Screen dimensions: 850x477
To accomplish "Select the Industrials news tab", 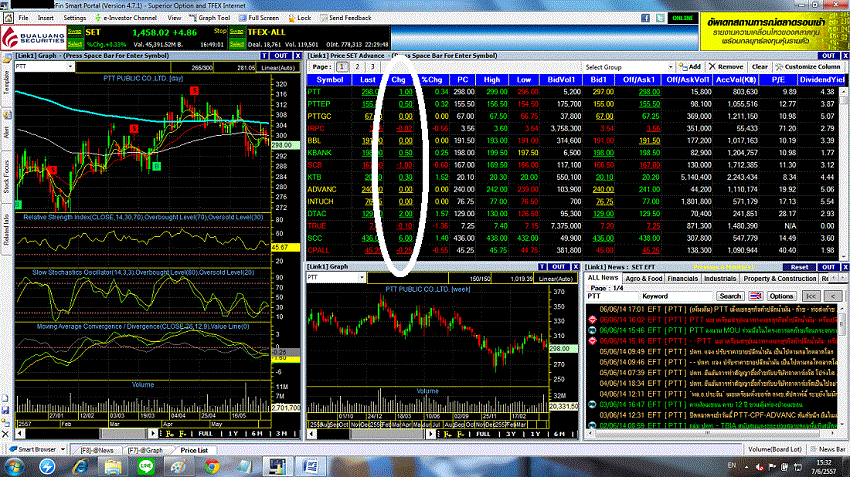I will 720,279.
